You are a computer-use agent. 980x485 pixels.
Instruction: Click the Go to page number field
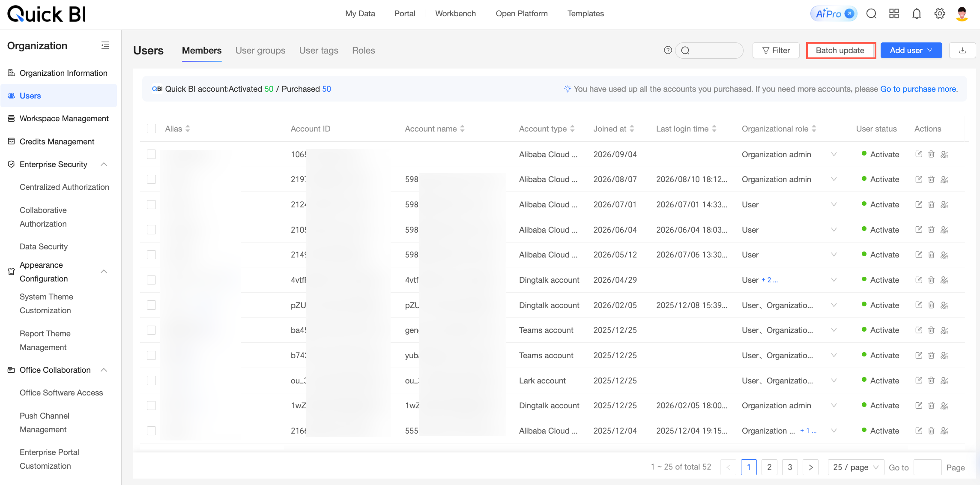point(927,467)
